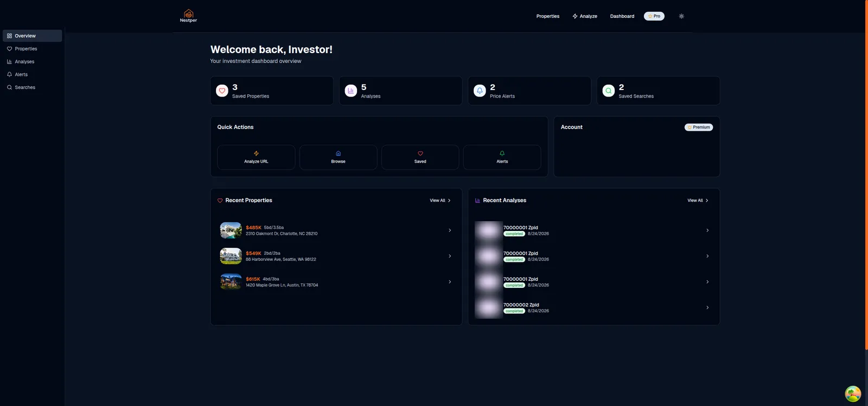Expand the 1420 Maple Grove Ln row chevron
This screenshot has width=868, height=406.
[x=450, y=282]
